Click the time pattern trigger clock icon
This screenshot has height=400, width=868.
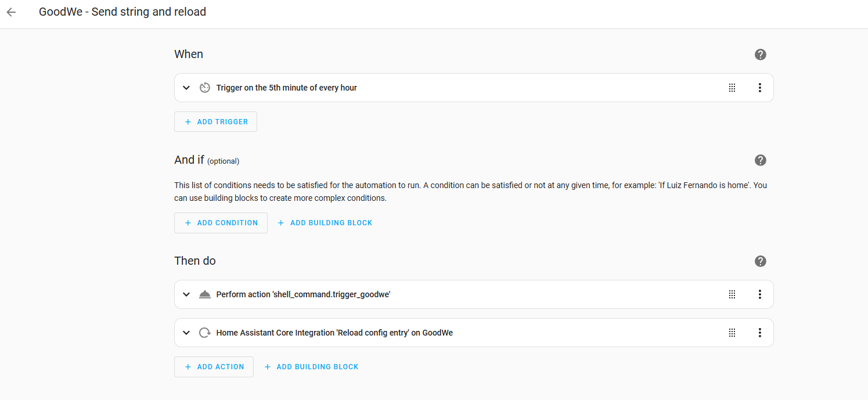pyautogui.click(x=204, y=88)
